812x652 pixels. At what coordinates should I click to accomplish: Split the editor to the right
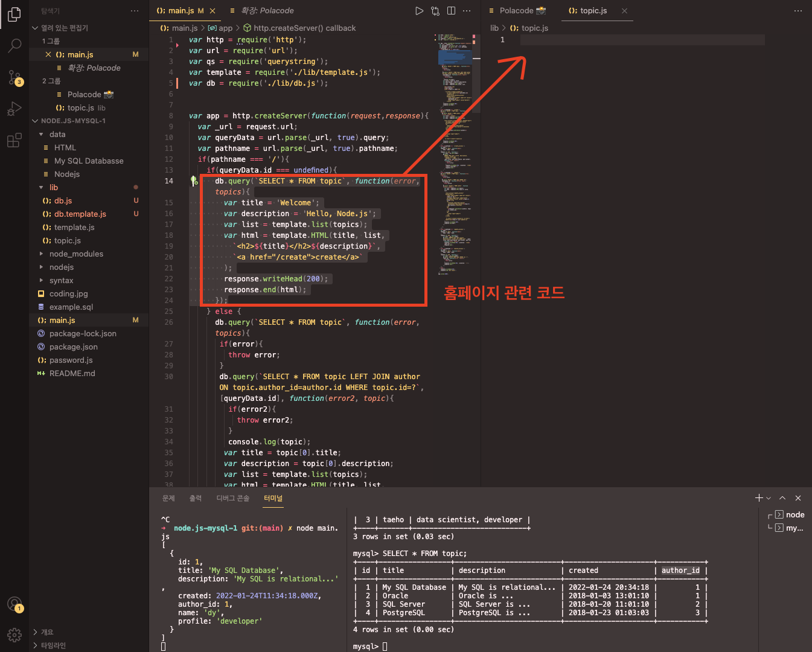(451, 11)
